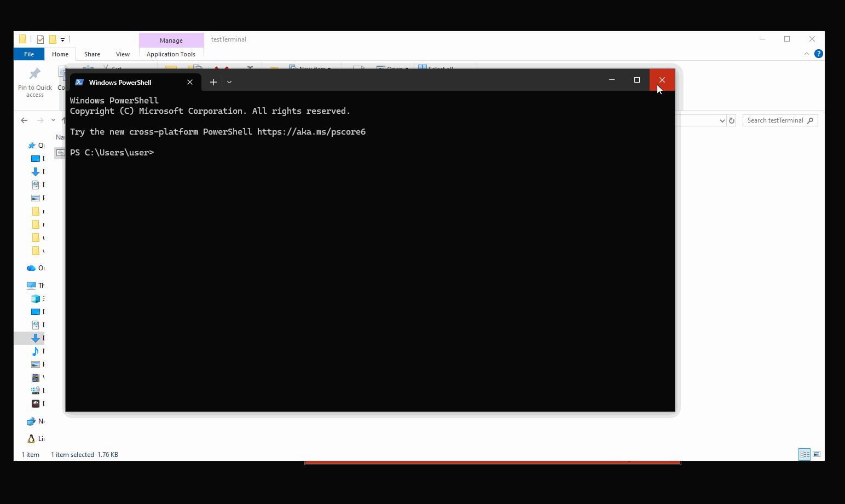Click the Properties checkmark icon in title bar

[40, 39]
